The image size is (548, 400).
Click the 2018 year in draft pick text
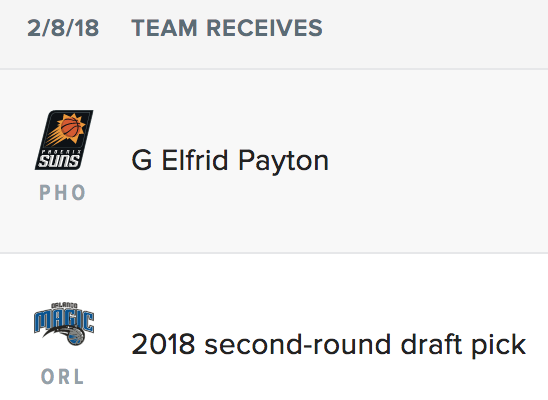163,344
